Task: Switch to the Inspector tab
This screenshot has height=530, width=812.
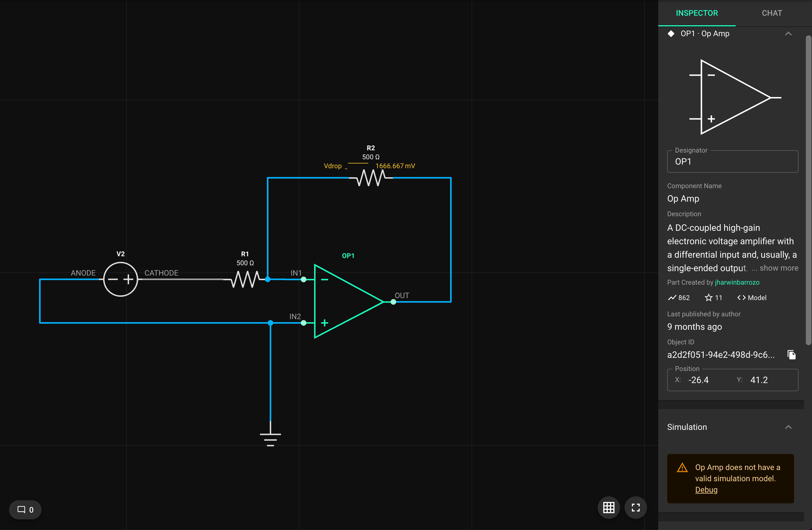Action: point(697,13)
